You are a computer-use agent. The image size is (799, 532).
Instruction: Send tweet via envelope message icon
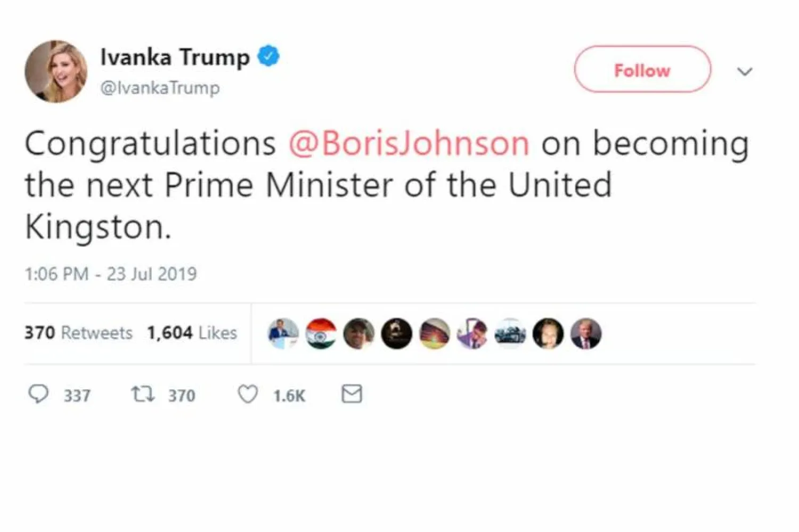click(x=352, y=394)
